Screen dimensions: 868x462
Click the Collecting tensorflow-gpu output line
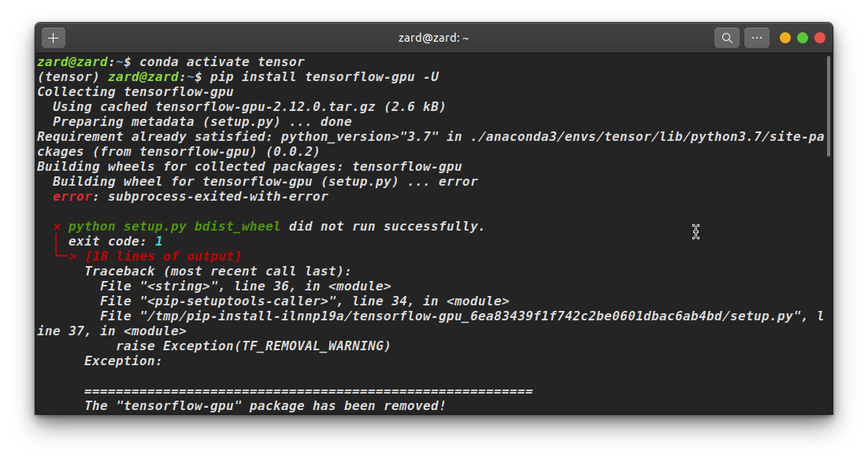click(135, 92)
